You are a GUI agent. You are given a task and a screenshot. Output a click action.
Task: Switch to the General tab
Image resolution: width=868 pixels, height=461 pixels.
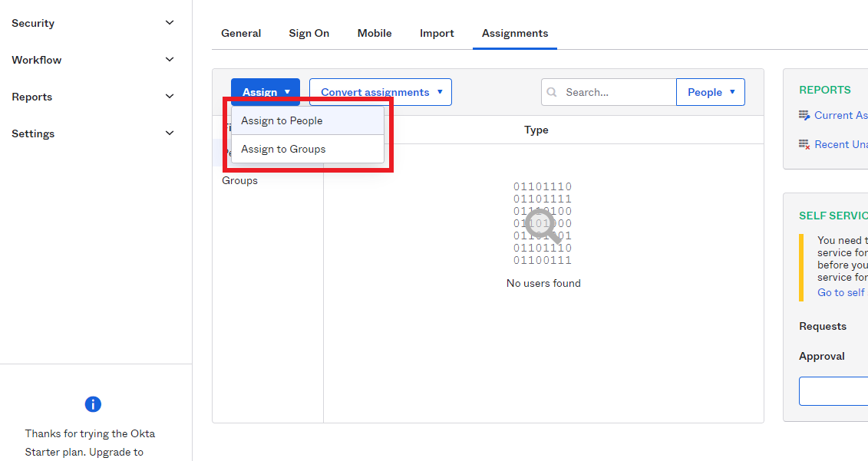point(241,33)
